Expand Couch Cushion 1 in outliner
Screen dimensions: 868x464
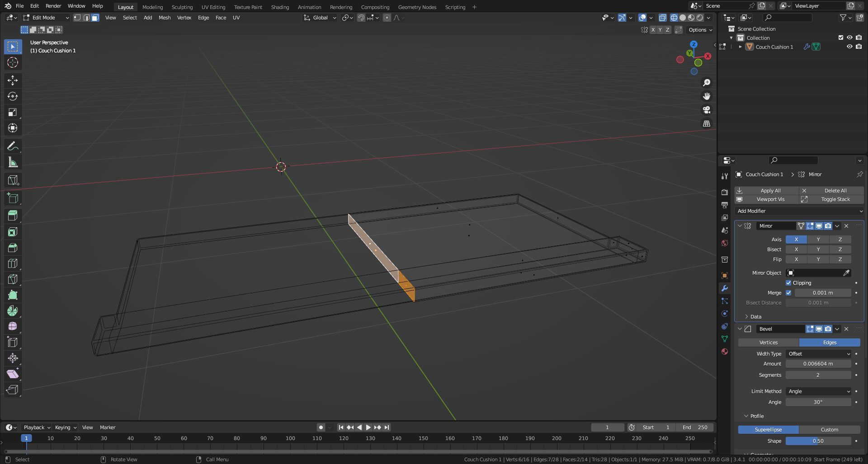(741, 47)
